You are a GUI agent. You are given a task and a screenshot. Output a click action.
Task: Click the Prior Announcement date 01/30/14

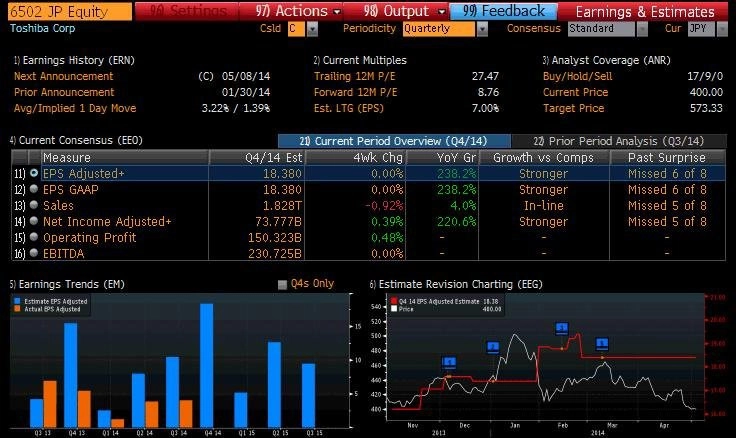246,92
